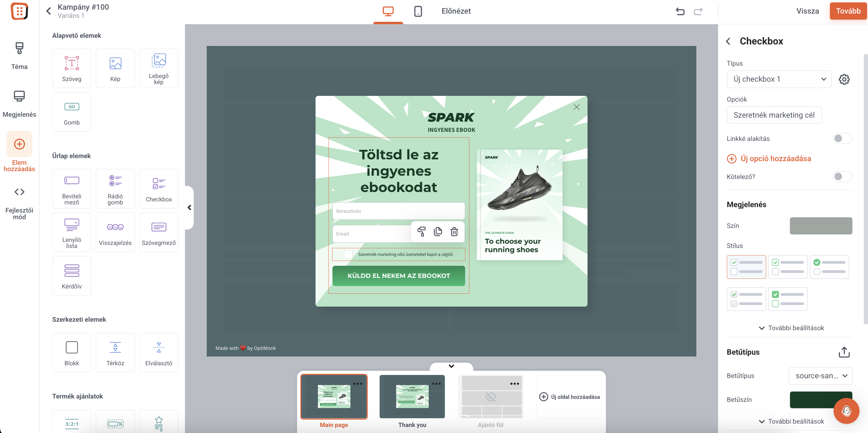Click the font upload icon

pyautogui.click(x=844, y=352)
